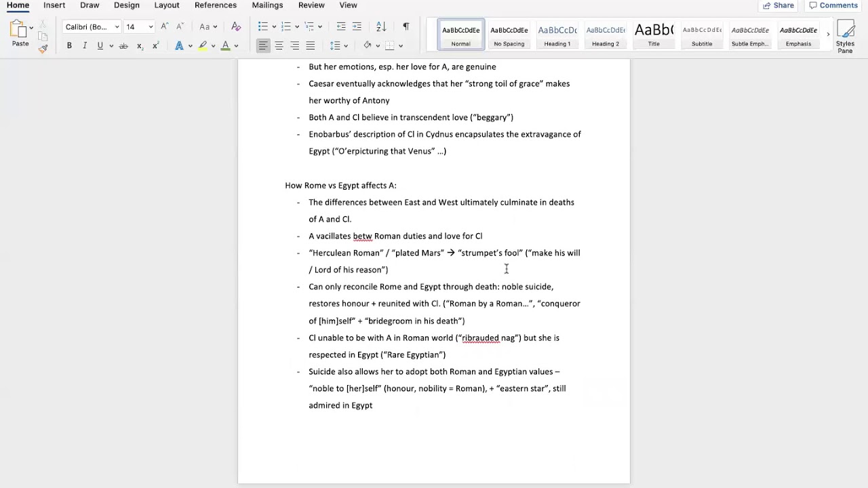Switch to the Draw tab
The width and height of the screenshot is (868, 488).
point(90,5)
